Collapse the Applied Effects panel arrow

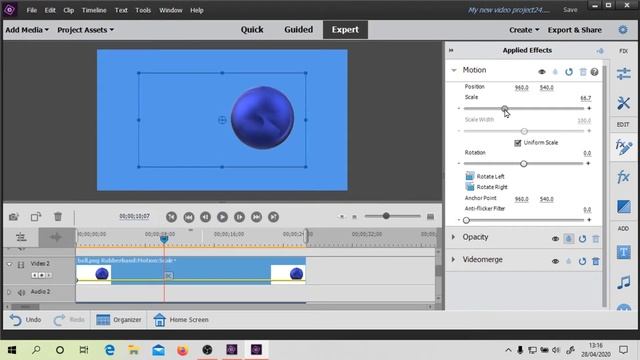coord(451,50)
